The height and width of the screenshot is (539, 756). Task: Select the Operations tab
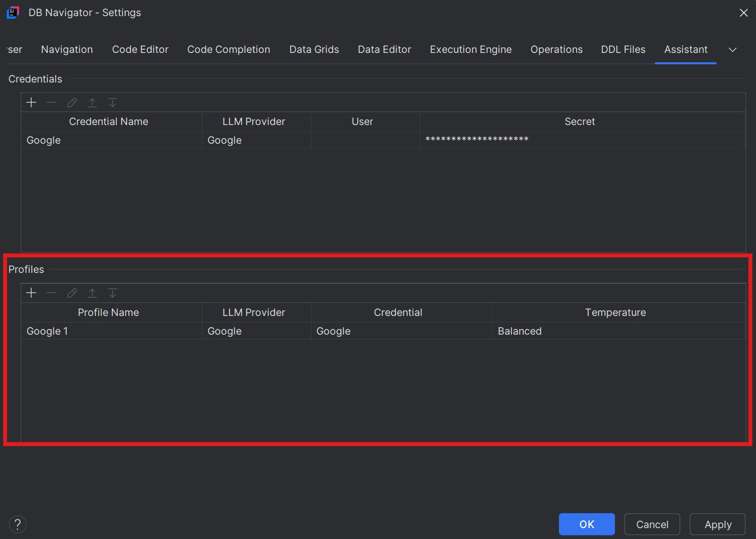[556, 50]
